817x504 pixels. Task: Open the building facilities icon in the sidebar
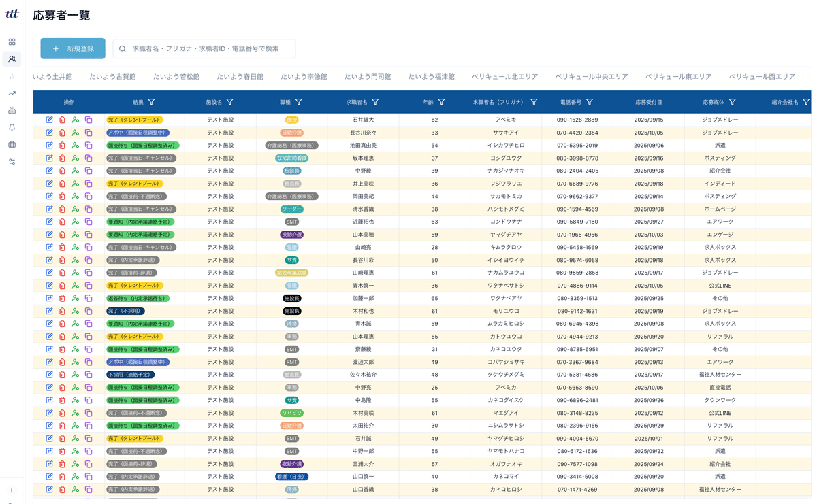coord(12,110)
